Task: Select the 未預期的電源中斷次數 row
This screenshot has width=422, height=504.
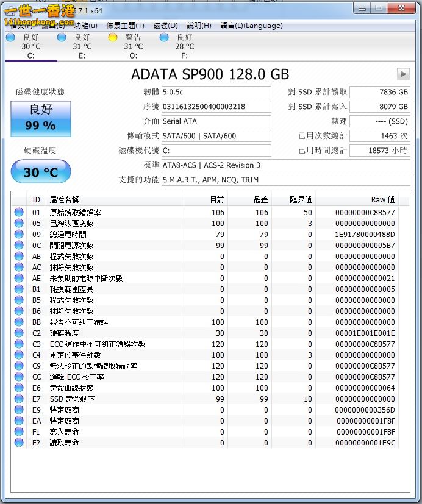Action: coord(206,278)
